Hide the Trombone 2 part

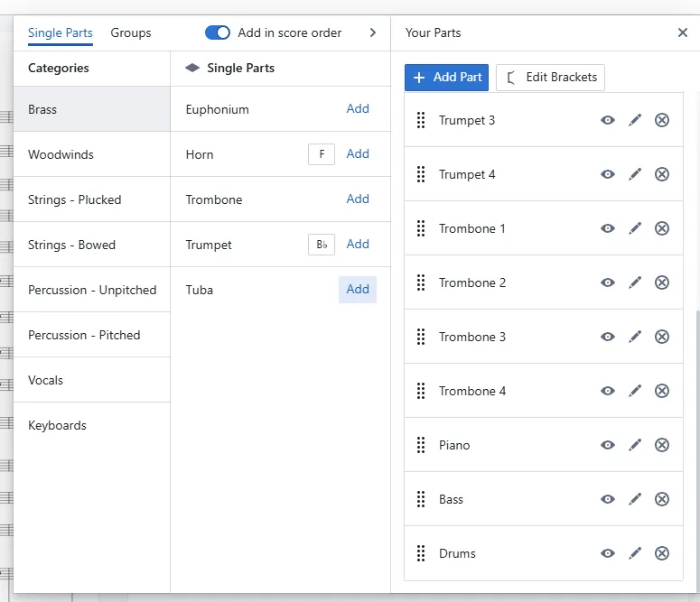(608, 282)
